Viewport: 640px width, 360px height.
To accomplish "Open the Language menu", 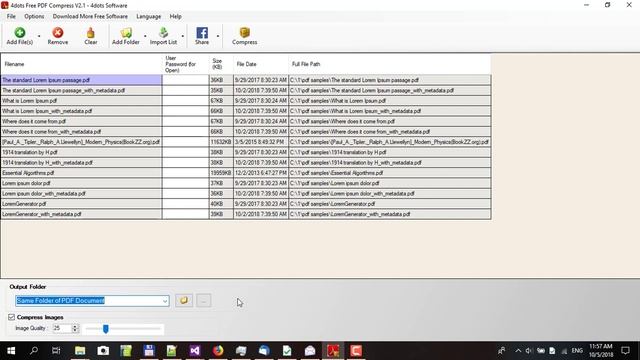I will coord(148,16).
